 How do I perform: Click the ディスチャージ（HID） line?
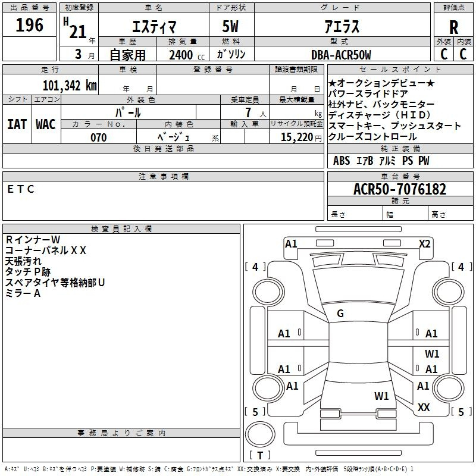tap(380, 115)
